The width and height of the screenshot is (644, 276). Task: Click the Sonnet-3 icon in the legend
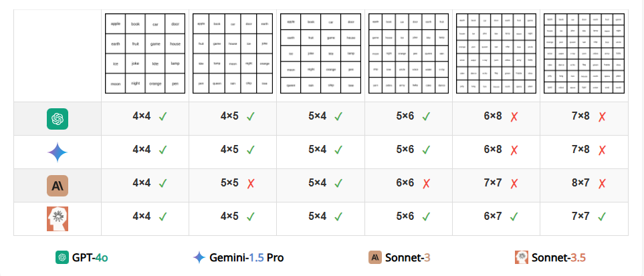(375, 257)
